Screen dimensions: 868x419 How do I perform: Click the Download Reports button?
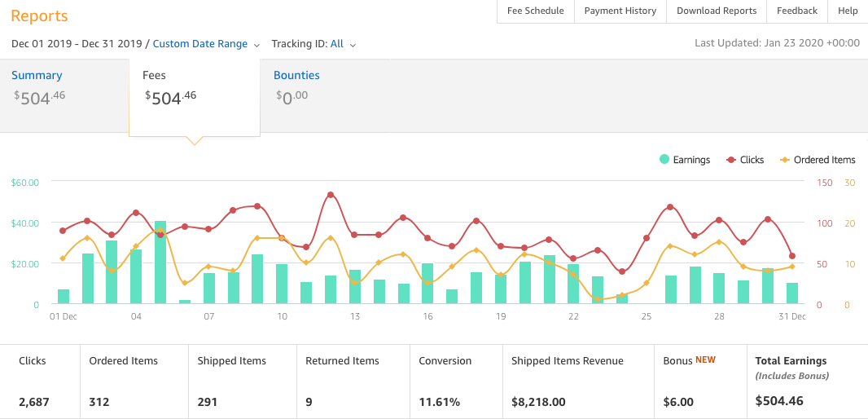click(x=717, y=11)
